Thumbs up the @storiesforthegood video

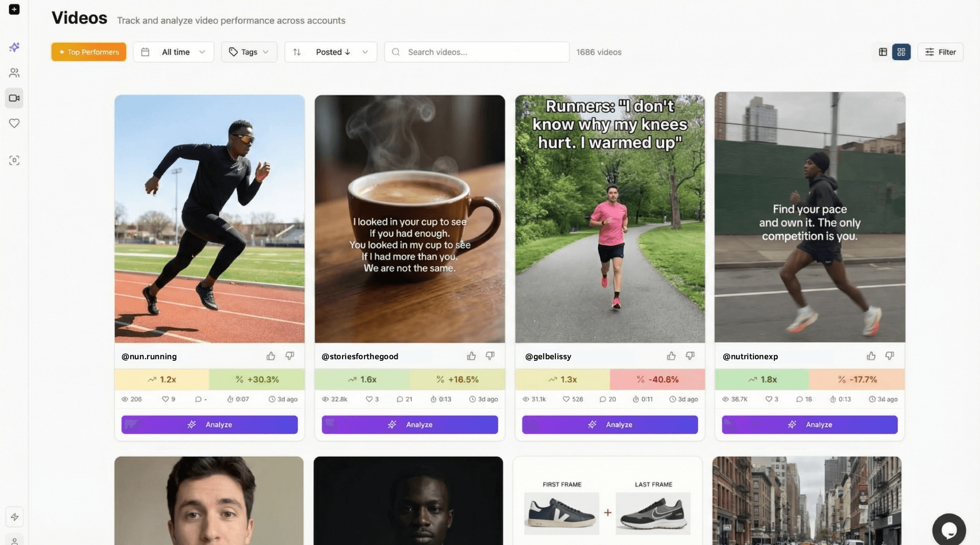(x=471, y=356)
